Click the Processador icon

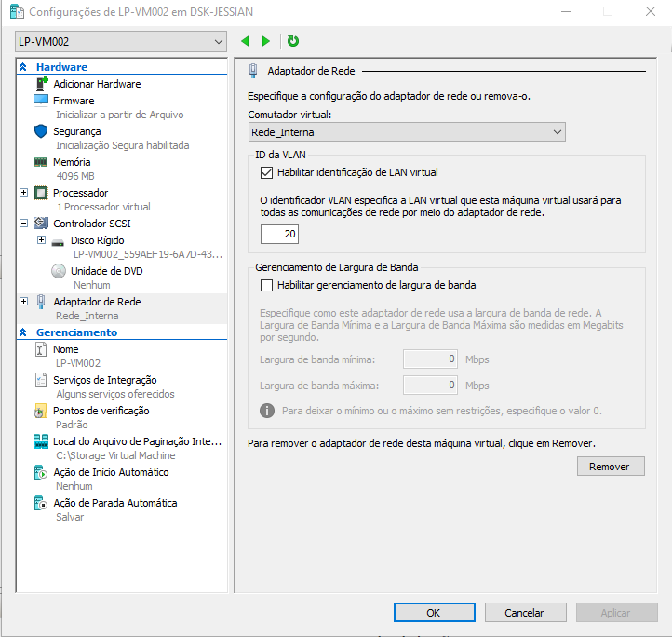41,193
